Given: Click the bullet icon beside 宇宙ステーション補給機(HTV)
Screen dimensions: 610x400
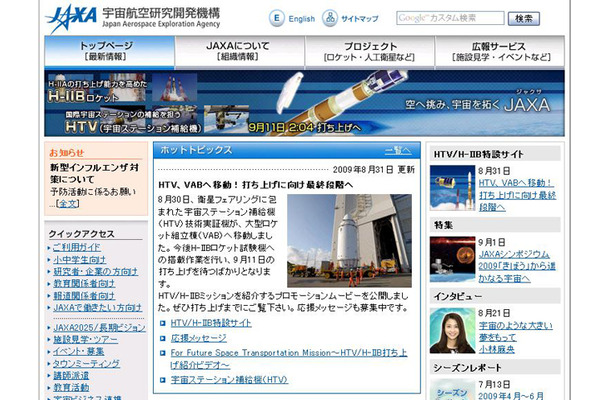Looking at the screenshot, I should click(164, 381).
